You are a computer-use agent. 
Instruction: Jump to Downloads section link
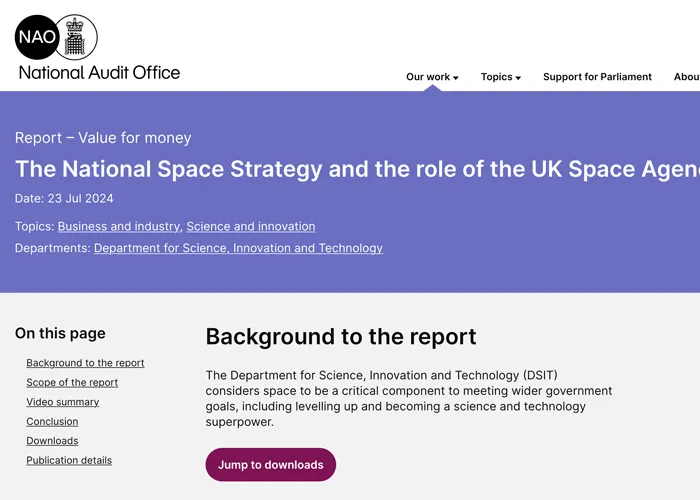click(52, 441)
